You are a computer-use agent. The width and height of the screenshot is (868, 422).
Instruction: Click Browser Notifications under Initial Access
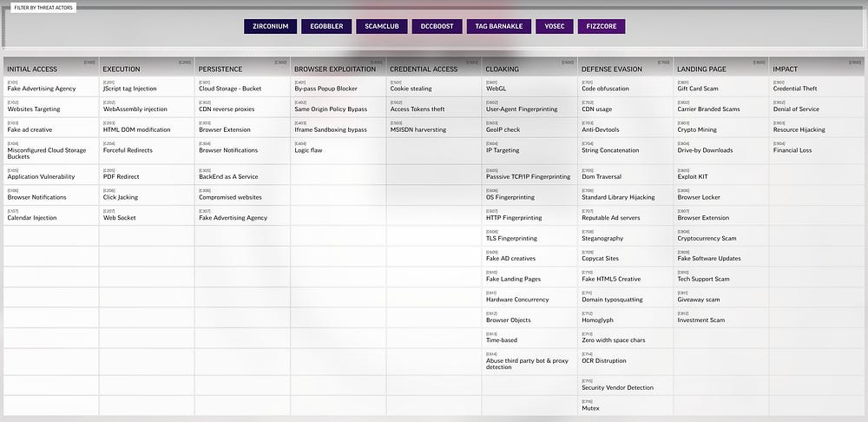click(51, 195)
